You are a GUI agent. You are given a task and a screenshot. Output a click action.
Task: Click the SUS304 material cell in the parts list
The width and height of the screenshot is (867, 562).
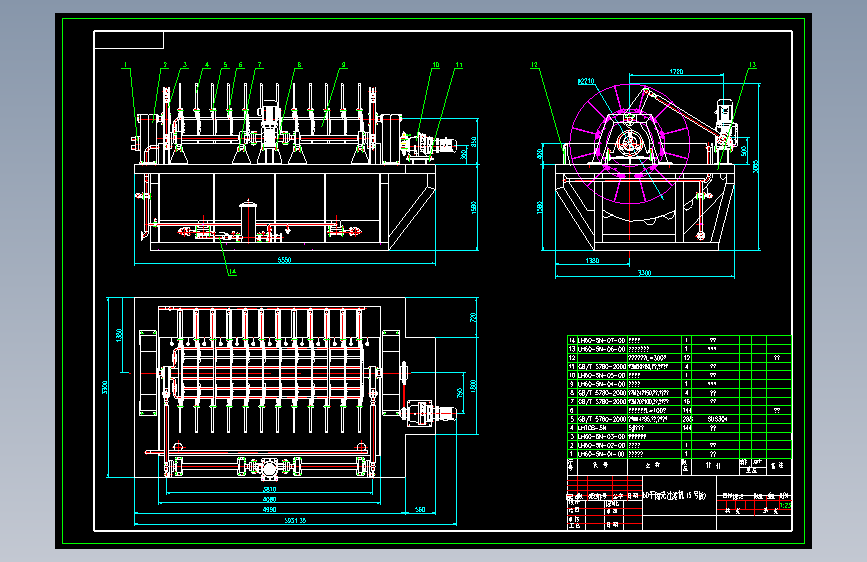coord(717,419)
